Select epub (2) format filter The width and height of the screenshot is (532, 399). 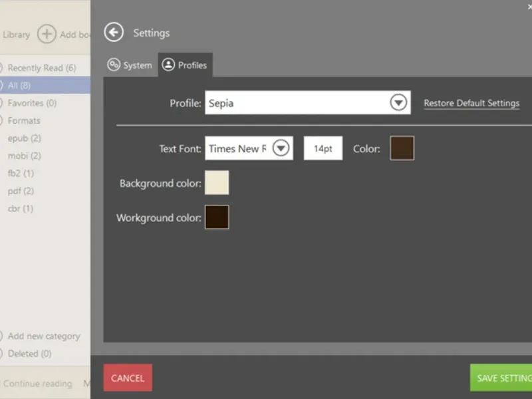24,138
